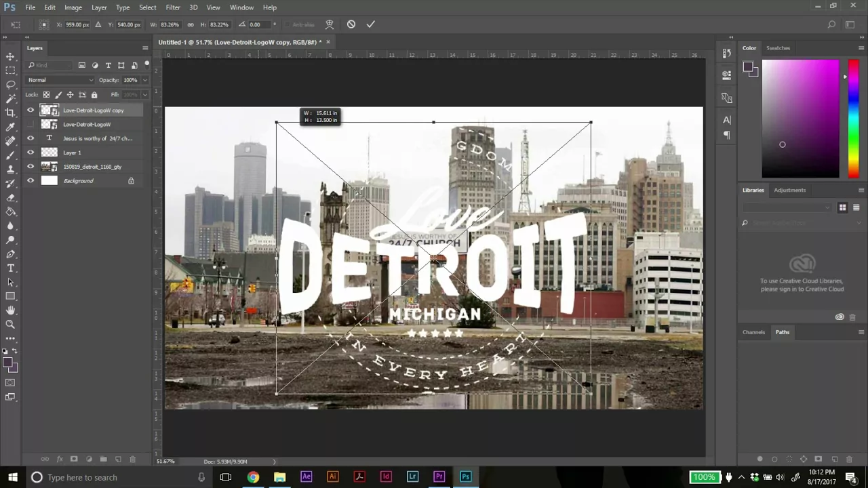Toggle lock all for the layer
The image size is (868, 488).
(94, 95)
